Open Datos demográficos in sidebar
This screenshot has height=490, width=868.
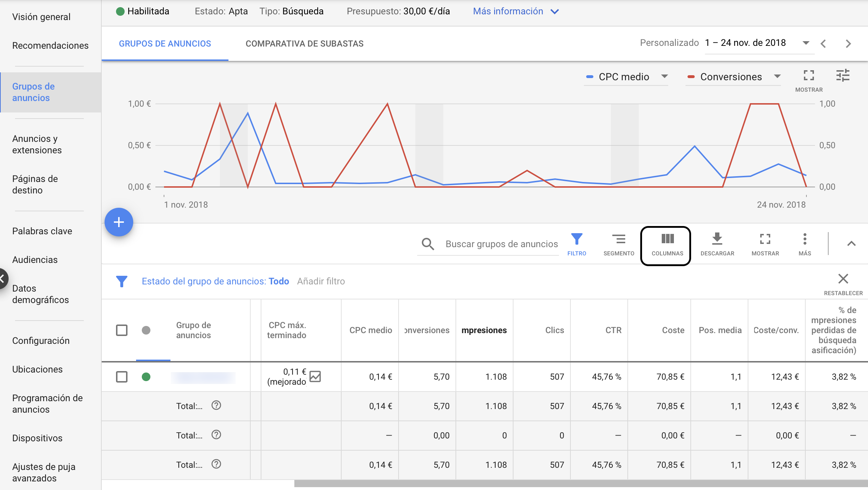40,294
